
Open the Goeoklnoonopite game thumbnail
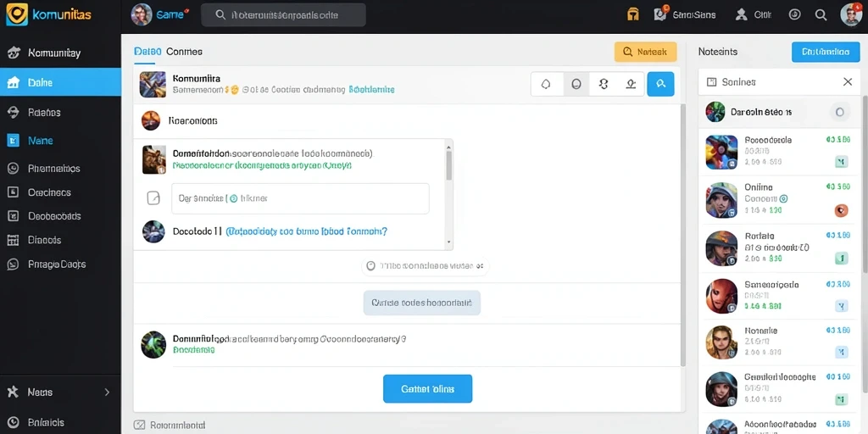tap(722, 388)
